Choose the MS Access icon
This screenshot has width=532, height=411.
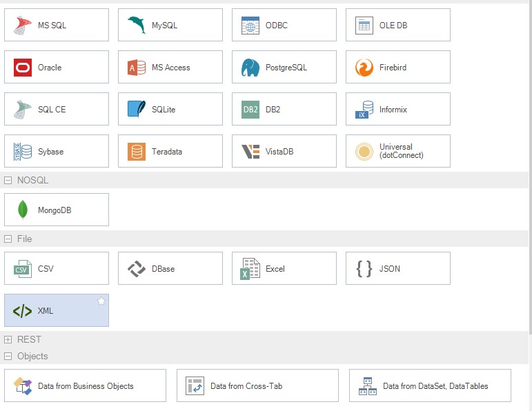click(137, 68)
